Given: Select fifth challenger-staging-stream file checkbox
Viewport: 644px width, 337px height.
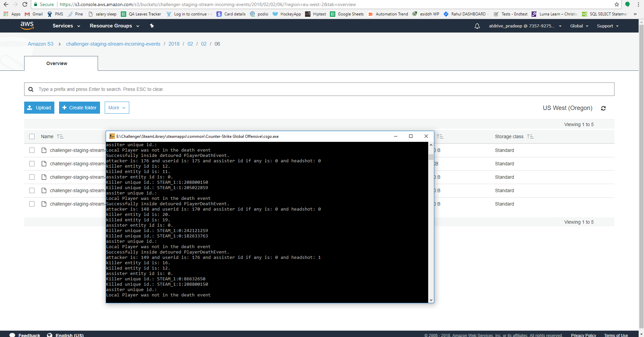Looking at the screenshot, I should [x=32, y=204].
